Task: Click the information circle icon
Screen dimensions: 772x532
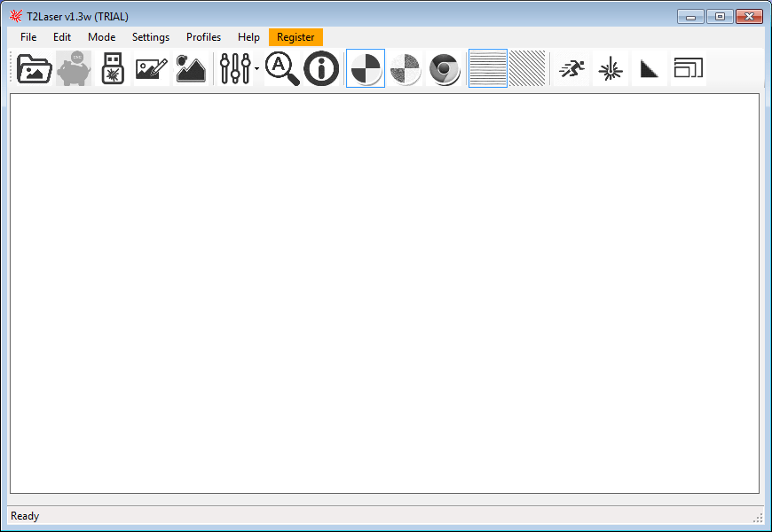Action: tap(321, 68)
